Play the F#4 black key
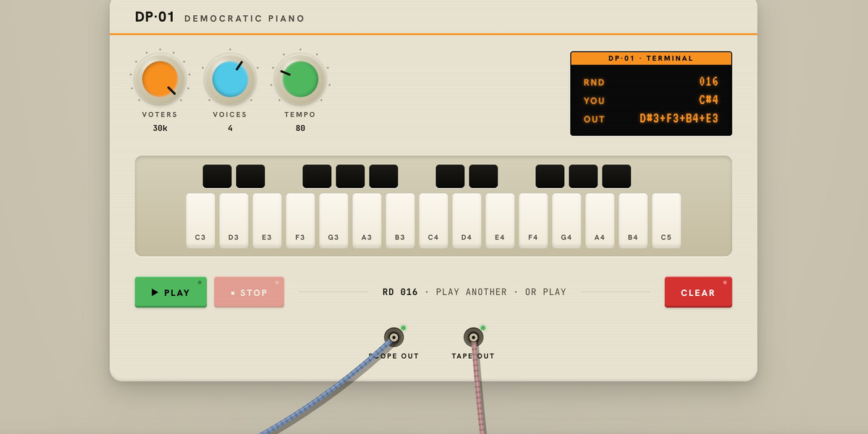The width and height of the screenshot is (868, 434). [x=550, y=176]
